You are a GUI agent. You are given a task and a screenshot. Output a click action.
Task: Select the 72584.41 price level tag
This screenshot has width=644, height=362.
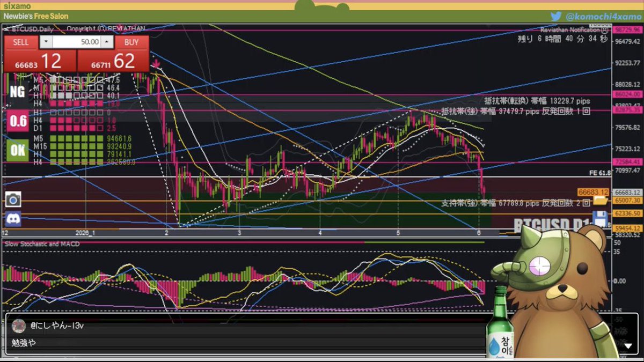point(627,161)
